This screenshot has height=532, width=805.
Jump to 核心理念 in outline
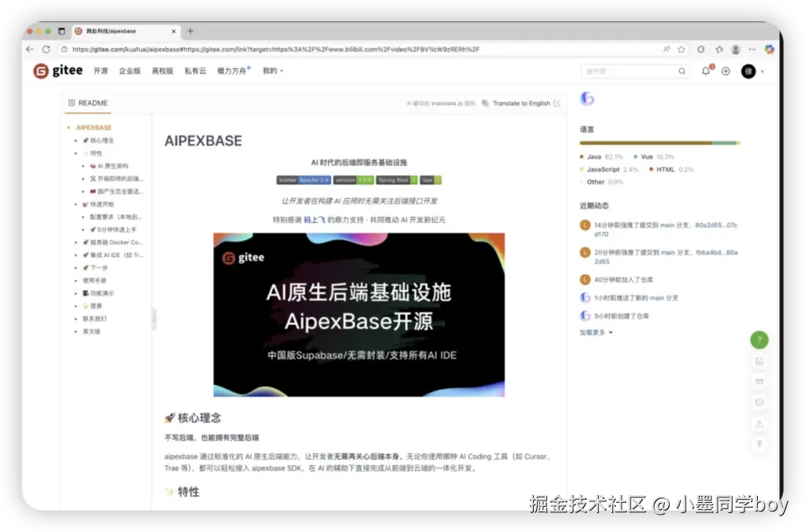(x=98, y=140)
